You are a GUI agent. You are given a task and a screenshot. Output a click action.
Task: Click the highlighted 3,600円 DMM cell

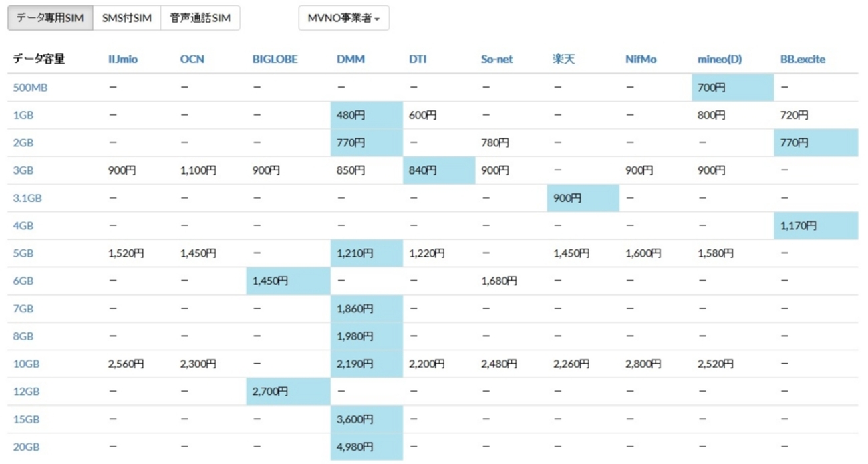tap(367, 420)
